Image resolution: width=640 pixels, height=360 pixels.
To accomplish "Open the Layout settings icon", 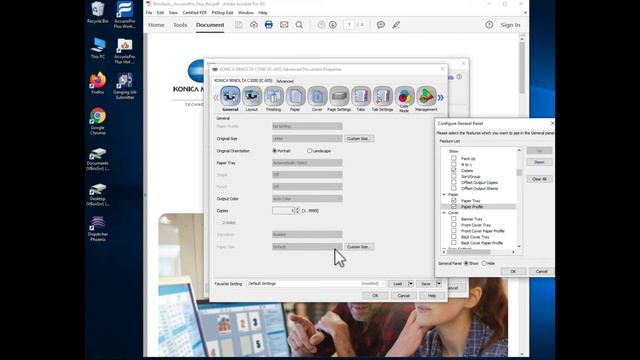I will click(252, 96).
